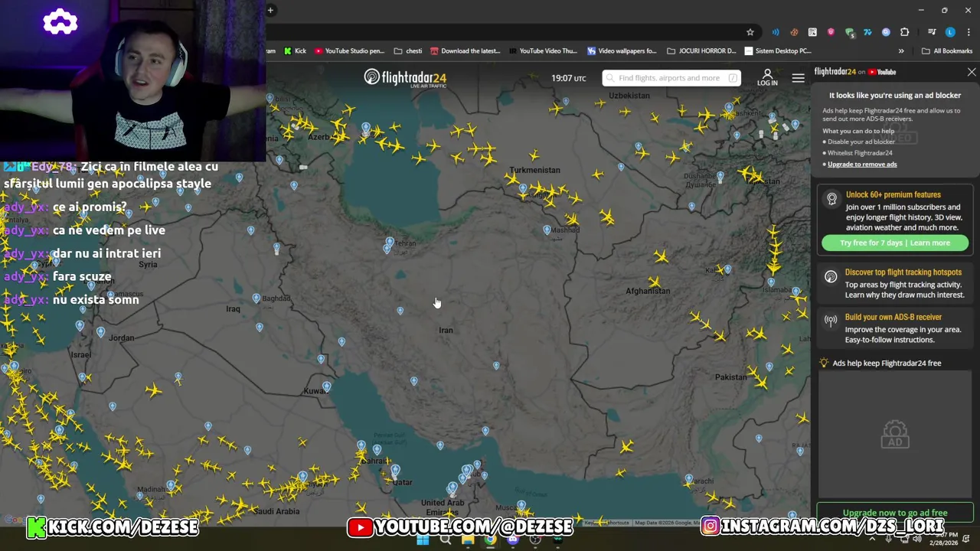Viewport: 980px width, 551px height.
Task: Click Upgrade now to go ad free
Action: (895, 512)
